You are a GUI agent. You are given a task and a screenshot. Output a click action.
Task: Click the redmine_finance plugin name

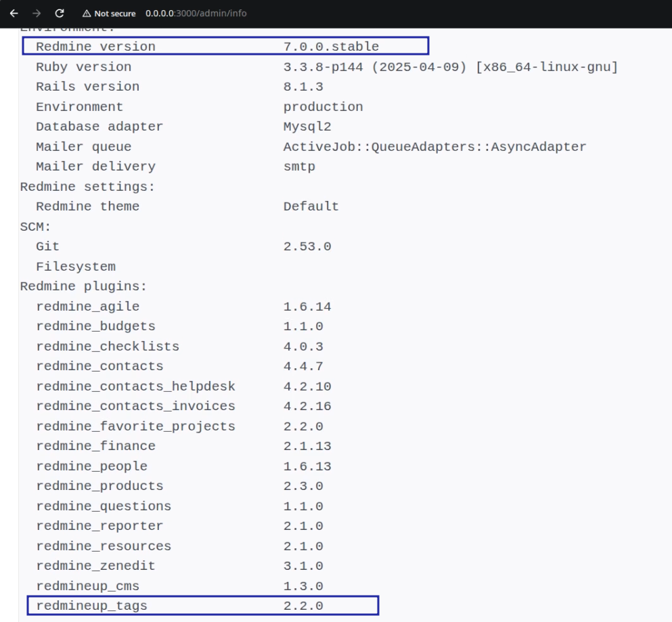95,446
